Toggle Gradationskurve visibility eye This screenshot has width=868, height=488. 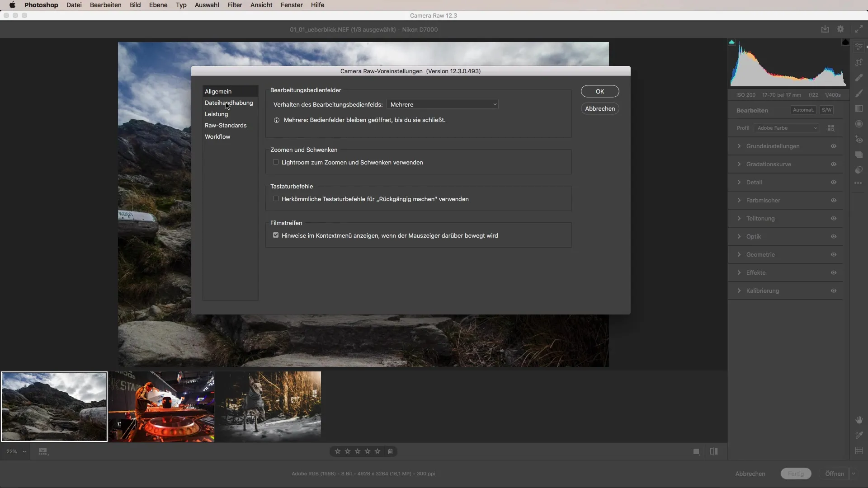point(834,164)
